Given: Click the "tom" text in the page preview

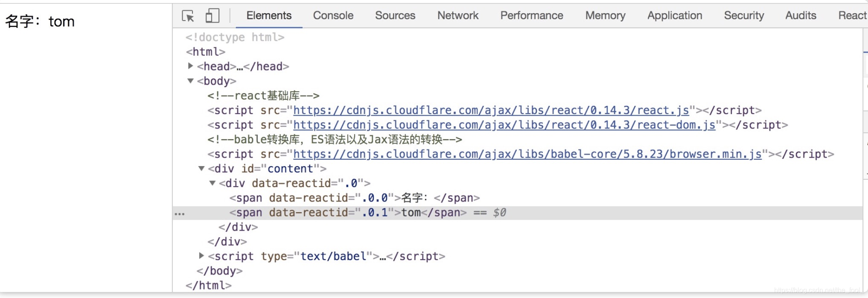Looking at the screenshot, I should coord(62,21).
